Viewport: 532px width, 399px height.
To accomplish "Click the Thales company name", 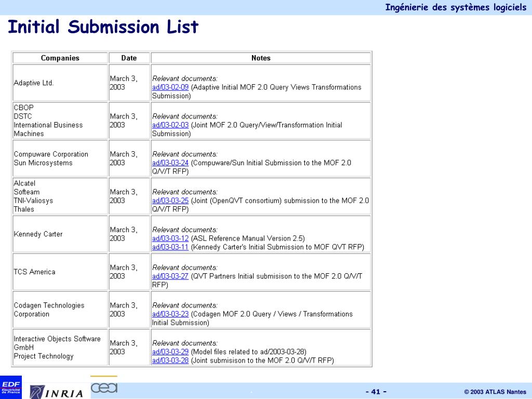I will pyautogui.click(x=24, y=209).
